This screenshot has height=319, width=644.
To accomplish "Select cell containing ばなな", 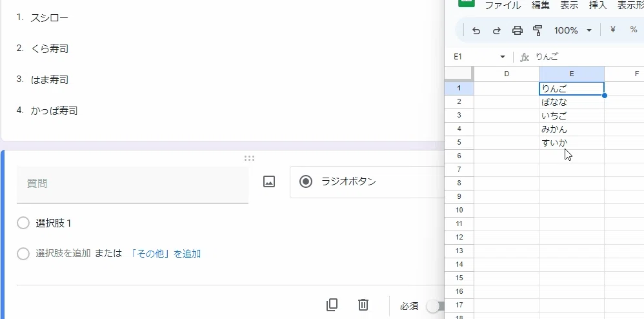I will pos(571,102).
